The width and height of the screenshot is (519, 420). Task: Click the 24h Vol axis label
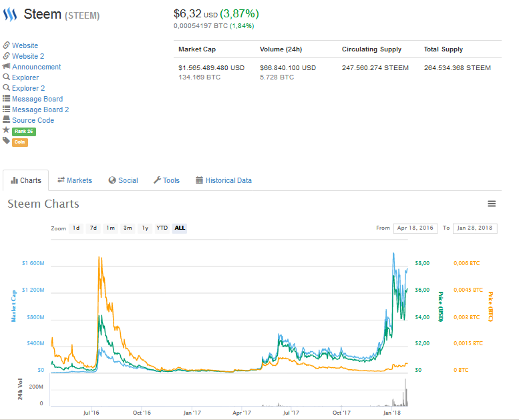pyautogui.click(x=20, y=389)
